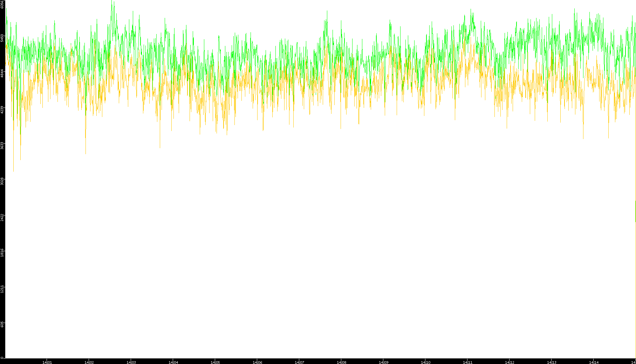Click the 14:10 time axis label

click(x=425, y=362)
